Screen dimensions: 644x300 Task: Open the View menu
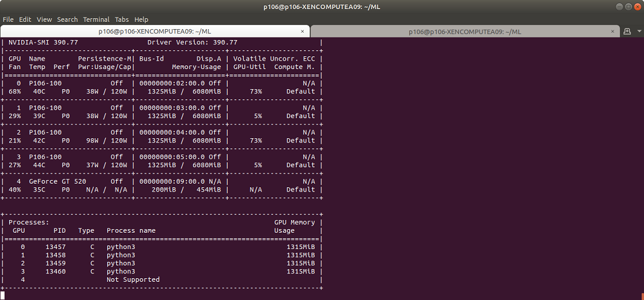44,19
